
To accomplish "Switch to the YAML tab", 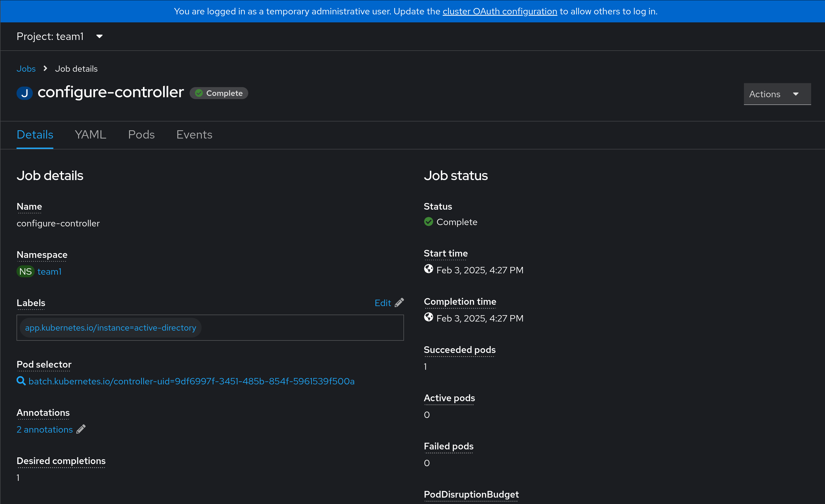I will (90, 135).
